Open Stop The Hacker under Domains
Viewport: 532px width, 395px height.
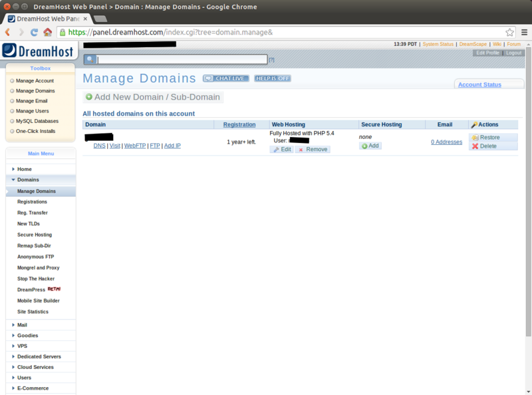coord(36,279)
